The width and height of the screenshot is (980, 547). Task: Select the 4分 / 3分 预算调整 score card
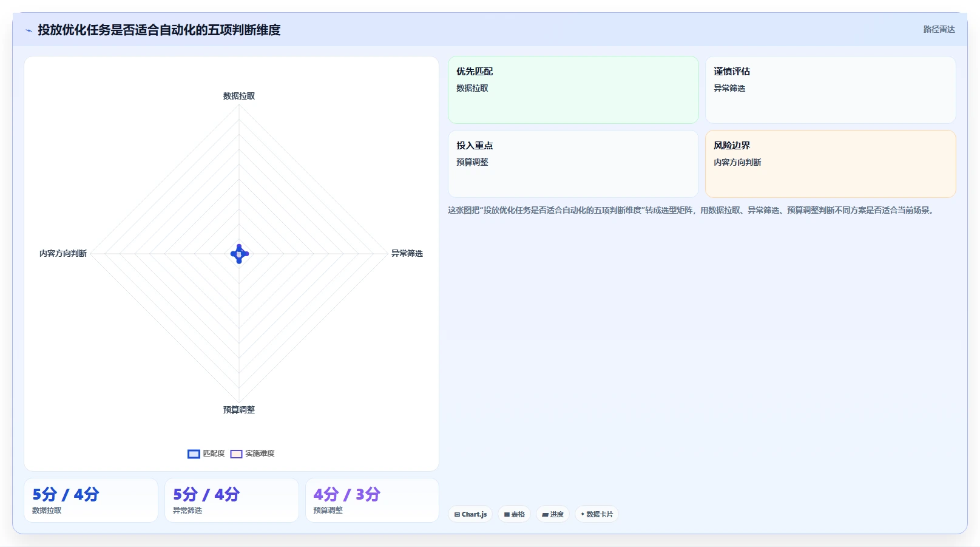(372, 500)
